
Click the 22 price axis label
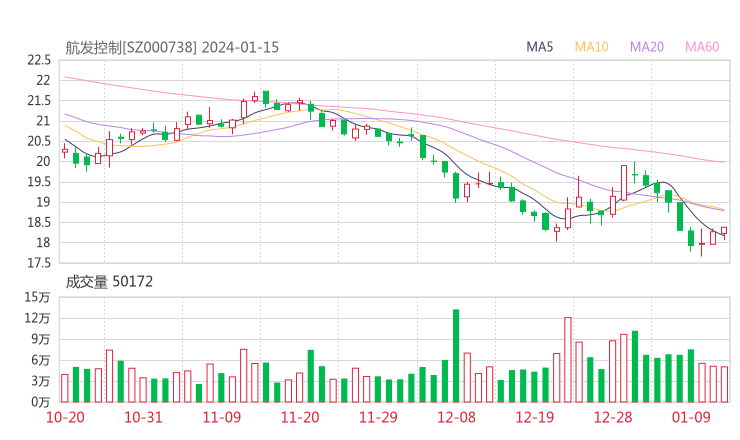(43, 80)
